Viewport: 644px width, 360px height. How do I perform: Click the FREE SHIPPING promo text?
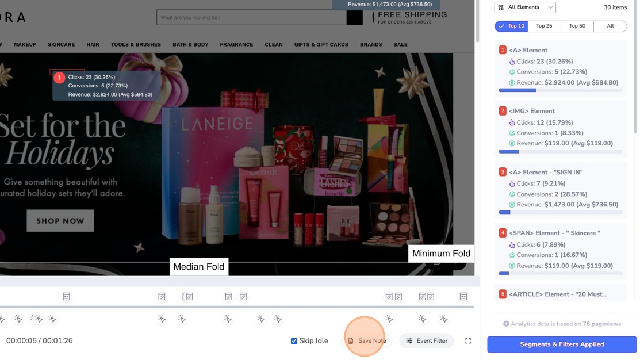point(412,15)
